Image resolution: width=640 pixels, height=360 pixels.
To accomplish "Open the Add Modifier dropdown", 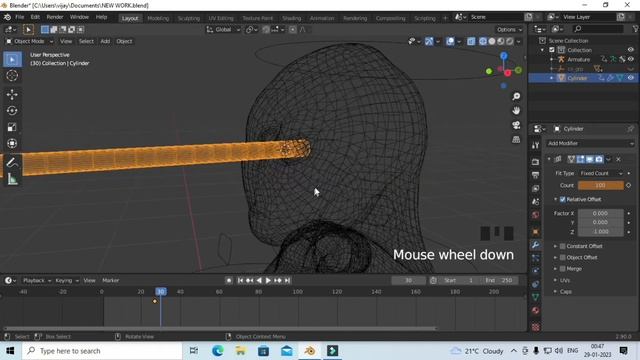I will click(590, 143).
